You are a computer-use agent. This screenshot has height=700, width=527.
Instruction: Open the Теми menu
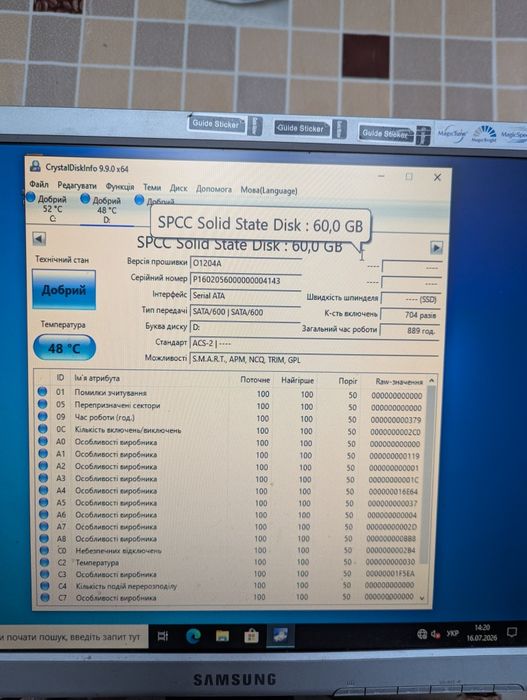152,187
